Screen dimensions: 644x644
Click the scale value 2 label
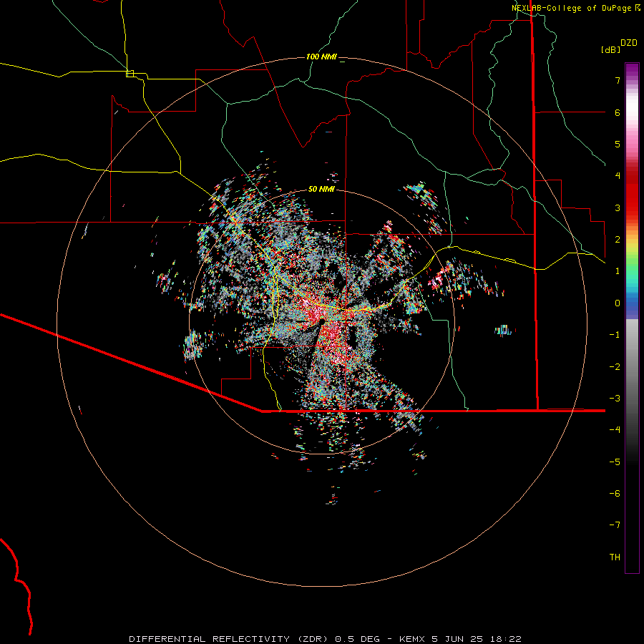[618, 240]
